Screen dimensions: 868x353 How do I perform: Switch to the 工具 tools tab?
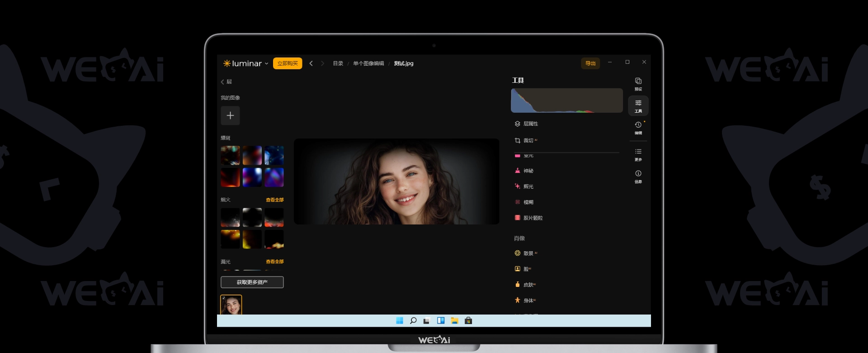coord(638,106)
